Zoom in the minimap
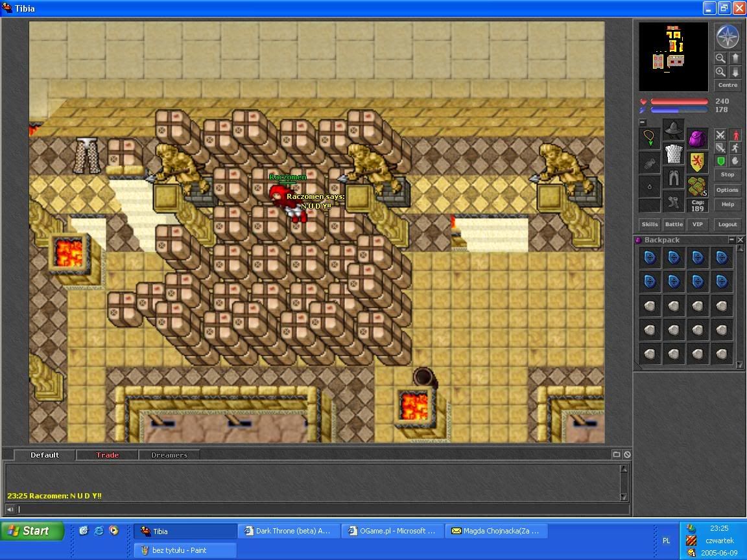The height and width of the screenshot is (560, 747). pyautogui.click(x=720, y=72)
